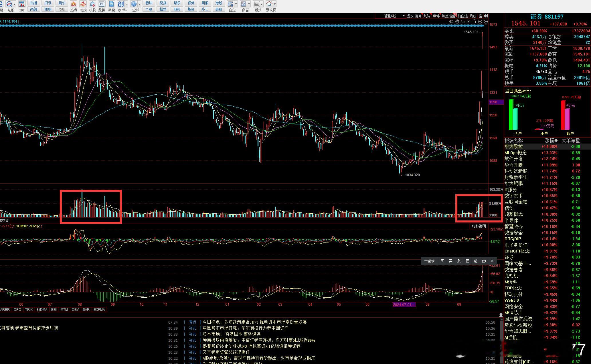
Task: Switch to OBV indicator tab
Action: point(75,310)
